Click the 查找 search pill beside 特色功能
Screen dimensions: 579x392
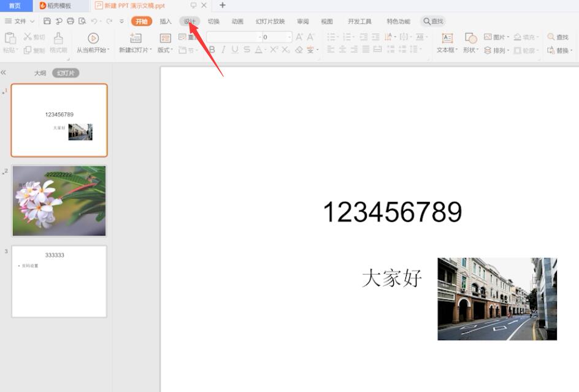433,21
